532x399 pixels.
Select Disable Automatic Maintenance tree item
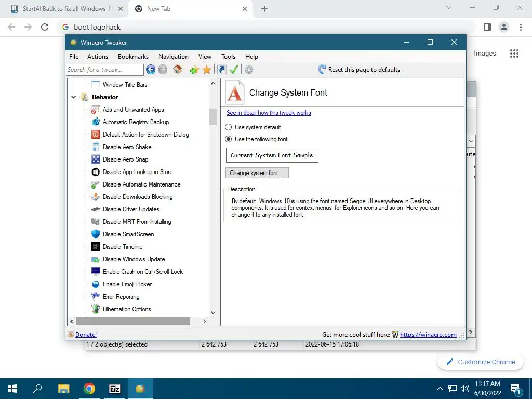[141, 184]
